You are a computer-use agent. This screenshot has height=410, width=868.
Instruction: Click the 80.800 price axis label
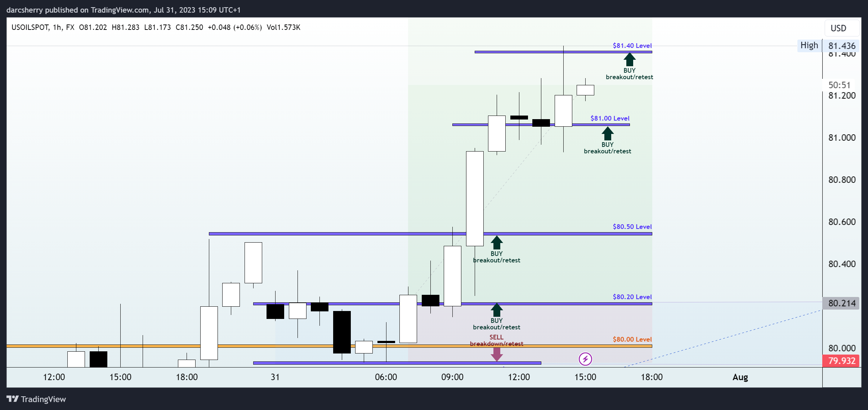click(x=842, y=180)
